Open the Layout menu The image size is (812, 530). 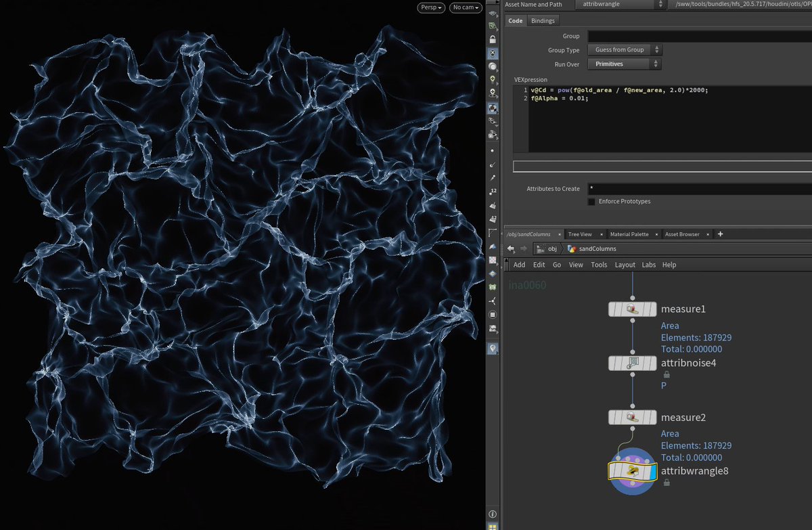pyautogui.click(x=625, y=265)
